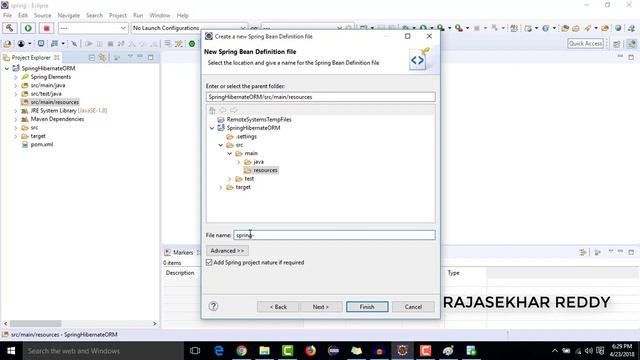Click the Windows Start button

click(11, 351)
